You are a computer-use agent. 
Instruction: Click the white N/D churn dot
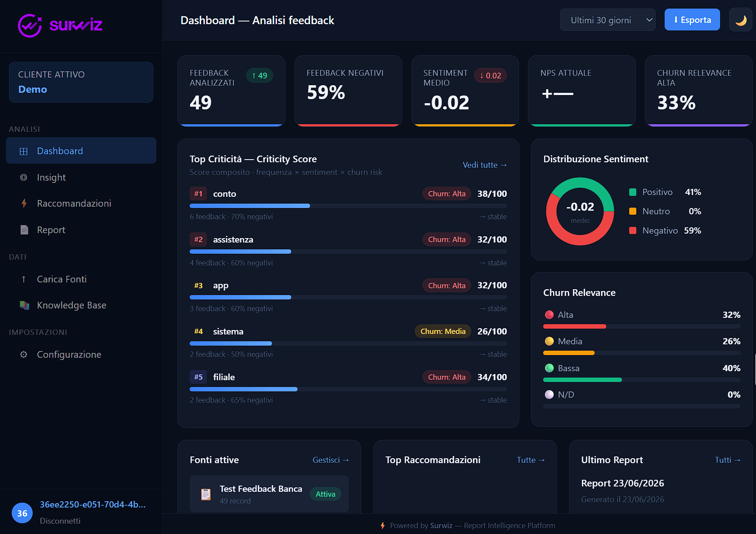pos(549,395)
